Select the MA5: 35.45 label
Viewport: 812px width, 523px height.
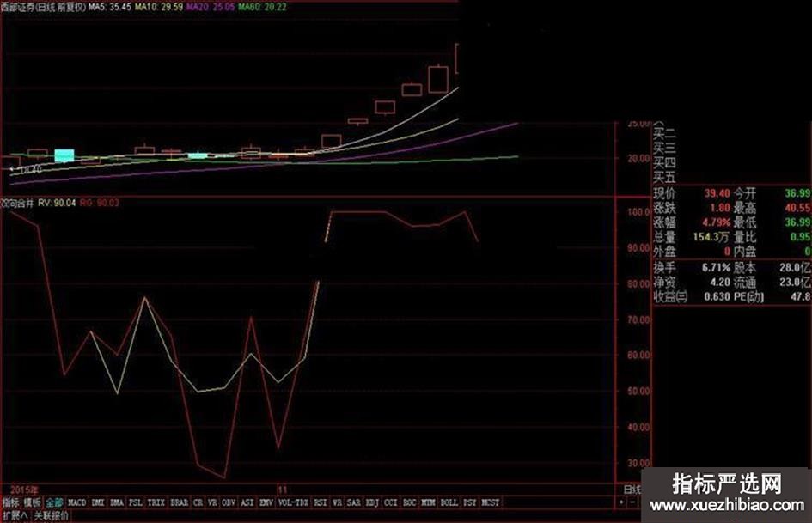[109, 7]
